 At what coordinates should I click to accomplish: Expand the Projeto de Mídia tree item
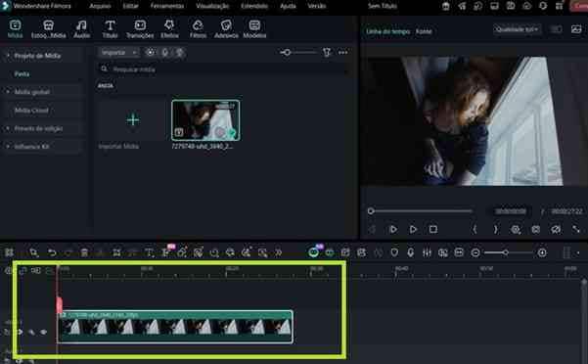(8, 56)
